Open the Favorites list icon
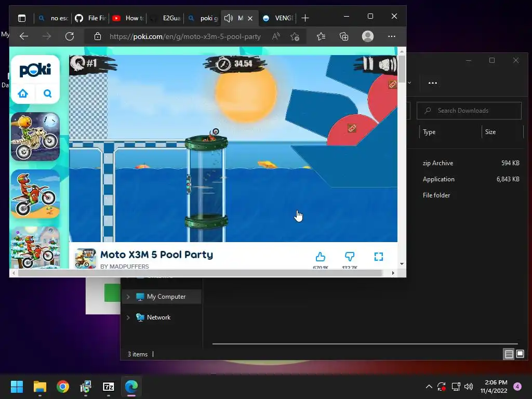The width and height of the screenshot is (532, 399). [321, 36]
